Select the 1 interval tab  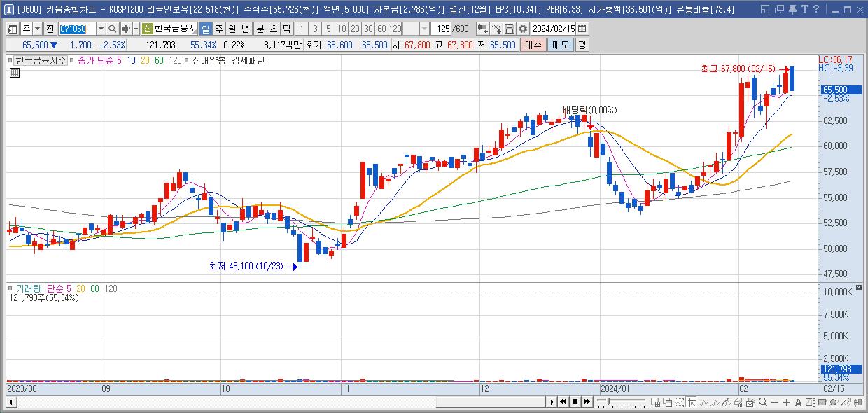click(x=302, y=29)
